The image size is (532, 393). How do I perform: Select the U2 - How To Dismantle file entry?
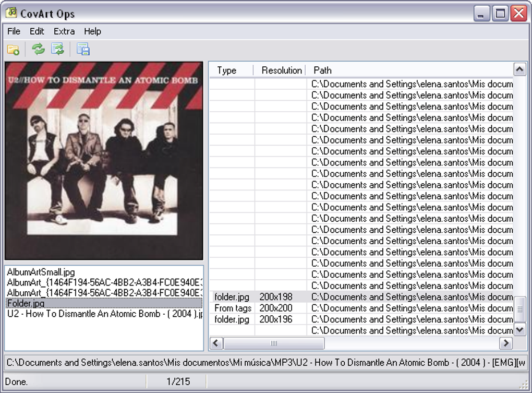[104, 314]
